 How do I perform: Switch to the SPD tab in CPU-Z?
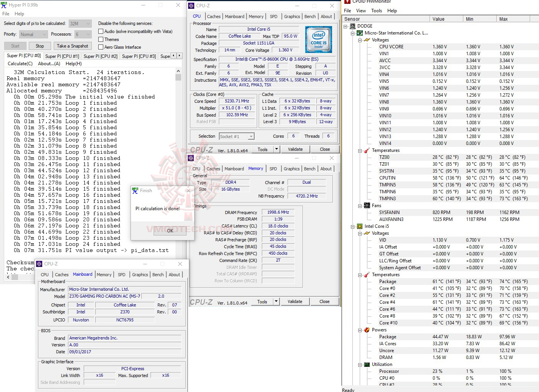coord(274,16)
